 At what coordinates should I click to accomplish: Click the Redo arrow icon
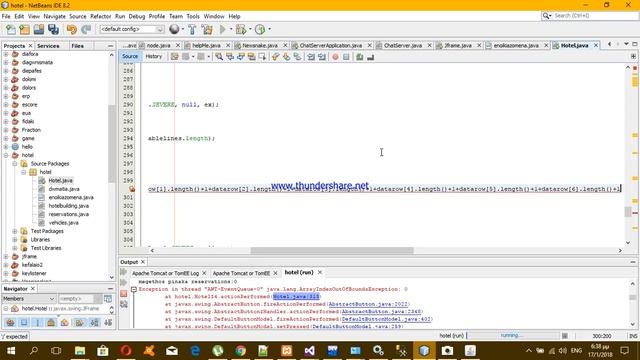click(x=86, y=29)
